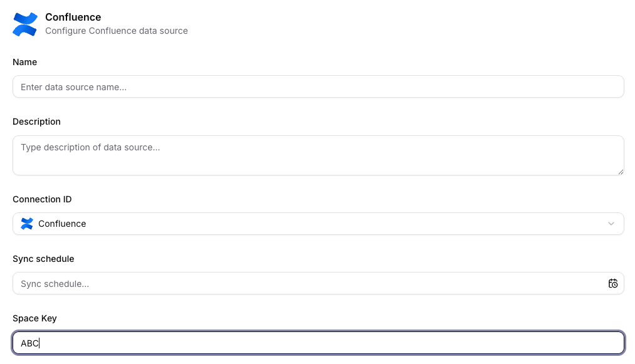Select the Confluence icon inside the Connection ID field
This screenshot has height=364, width=635.
click(26, 224)
